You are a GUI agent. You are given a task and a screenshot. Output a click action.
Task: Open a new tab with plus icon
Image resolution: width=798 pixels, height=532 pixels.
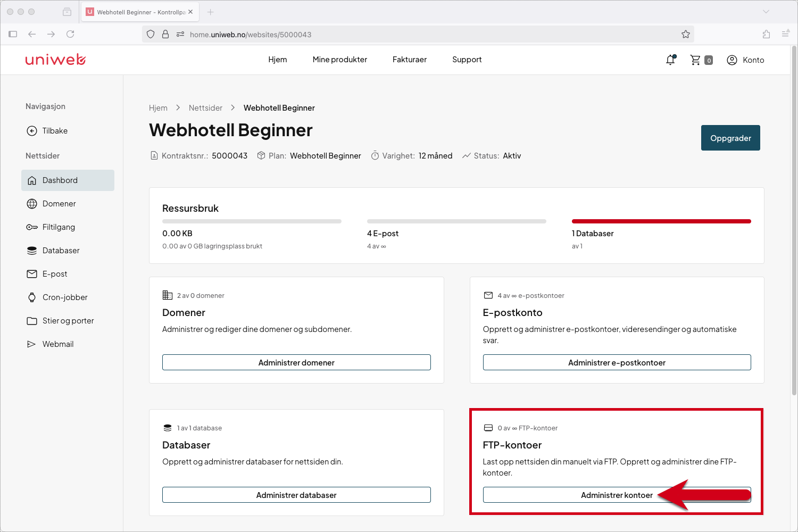pos(210,12)
